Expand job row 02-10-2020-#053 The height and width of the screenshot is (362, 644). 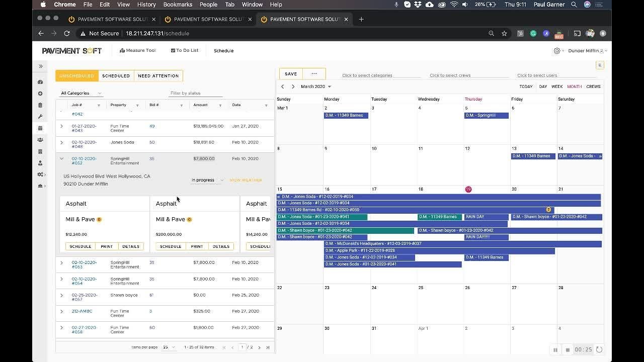tap(61, 262)
